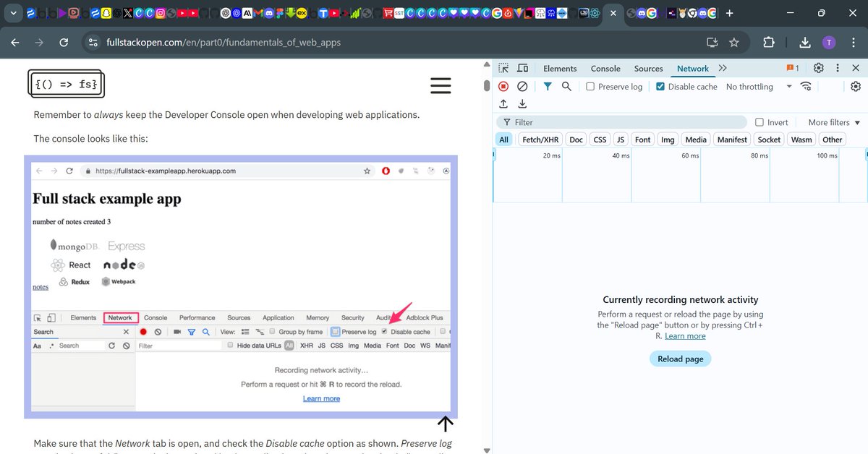The image size is (868, 454).
Task: Switch to the Figma tab
Action: (280, 13)
